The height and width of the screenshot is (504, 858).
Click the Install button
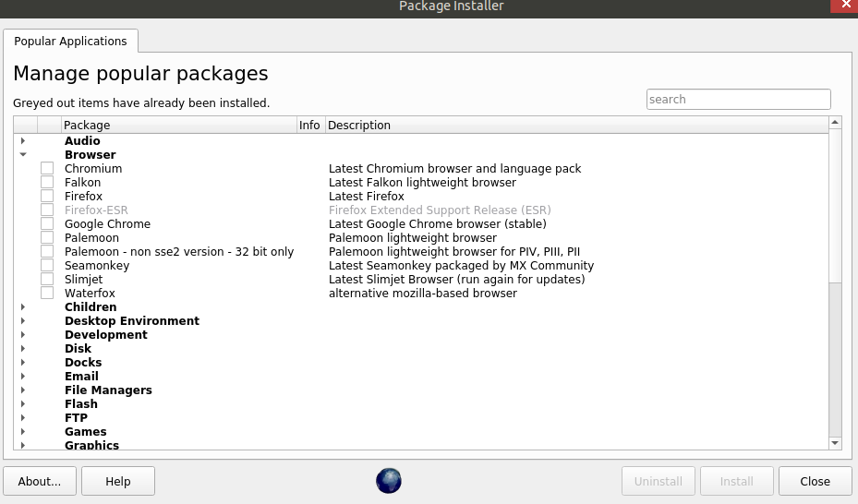tap(736, 481)
